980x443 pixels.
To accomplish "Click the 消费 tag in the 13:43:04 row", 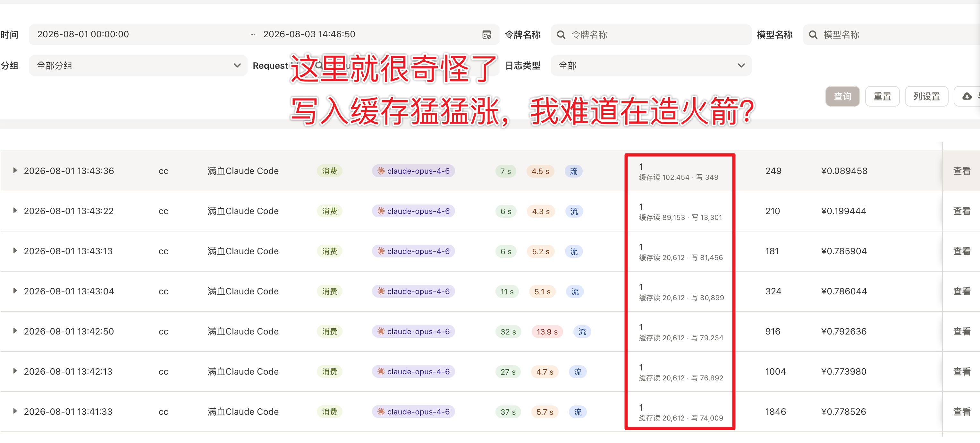I will tap(329, 291).
